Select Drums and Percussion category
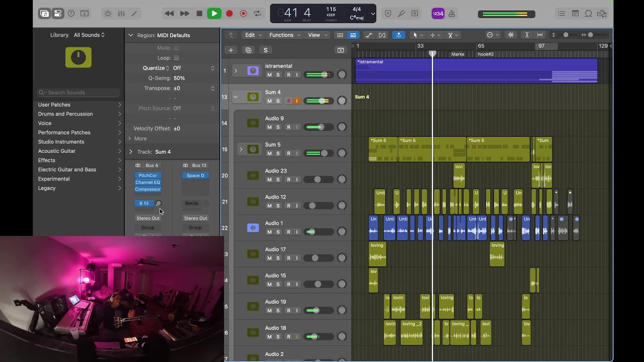 (x=65, y=114)
